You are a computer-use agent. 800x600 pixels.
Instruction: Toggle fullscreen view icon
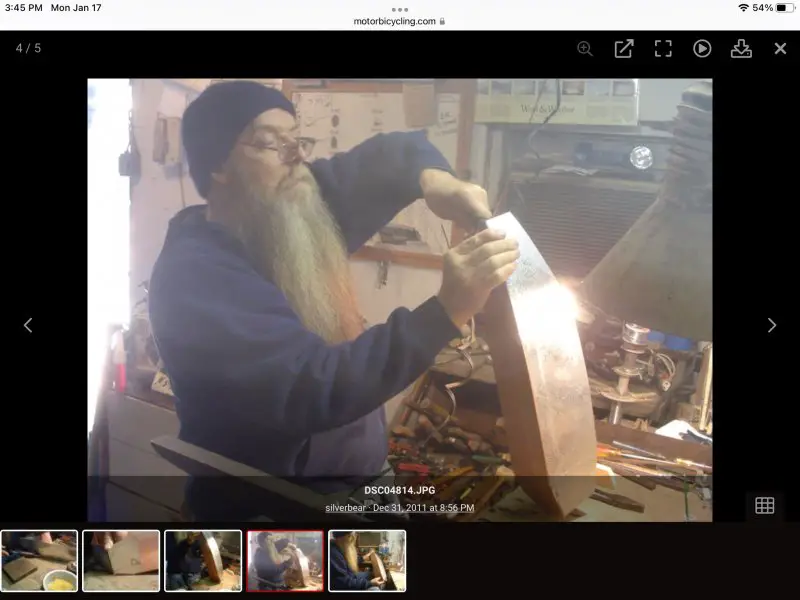663,48
